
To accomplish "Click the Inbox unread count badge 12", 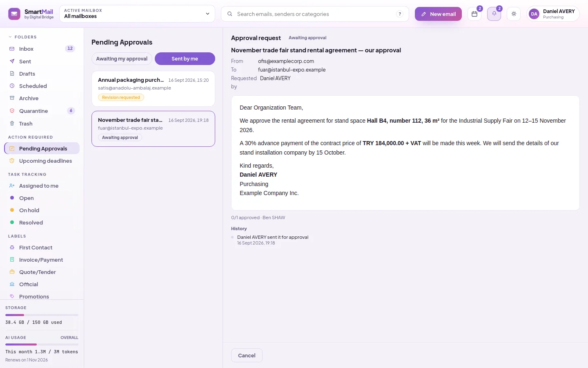I will click(70, 49).
